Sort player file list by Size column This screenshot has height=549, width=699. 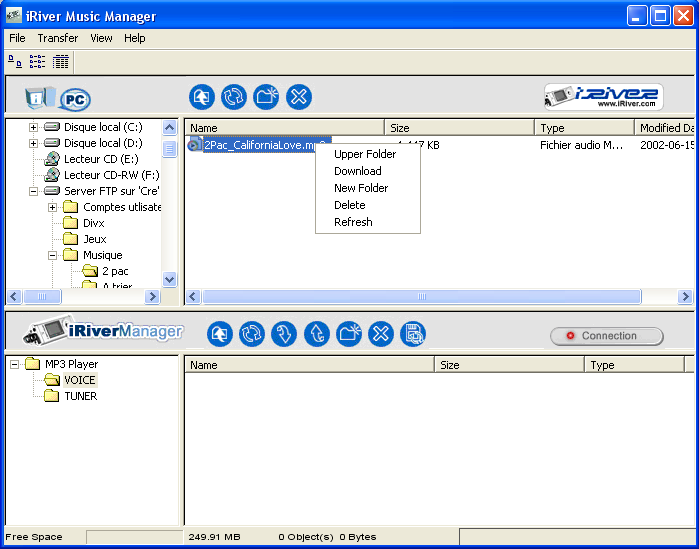pyautogui.click(x=509, y=365)
